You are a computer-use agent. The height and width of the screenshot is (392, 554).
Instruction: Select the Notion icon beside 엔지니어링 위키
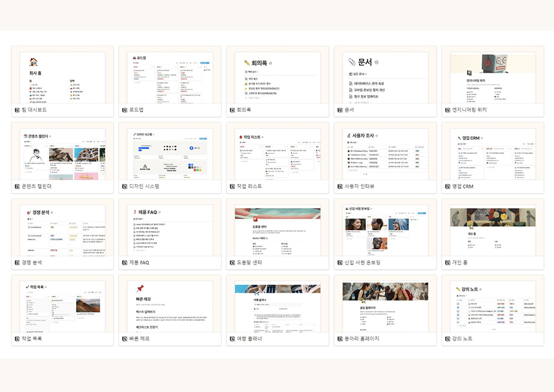point(448,110)
